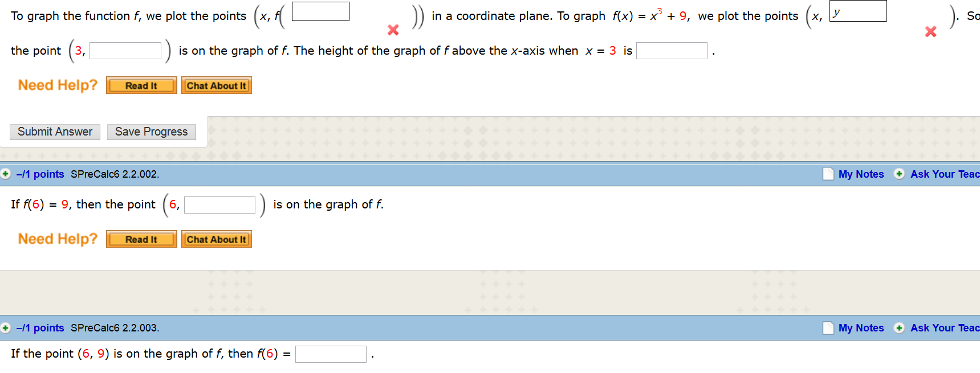This screenshot has height=373, width=980.
Task: Submit Answer for the first question
Action: pyautogui.click(x=55, y=132)
